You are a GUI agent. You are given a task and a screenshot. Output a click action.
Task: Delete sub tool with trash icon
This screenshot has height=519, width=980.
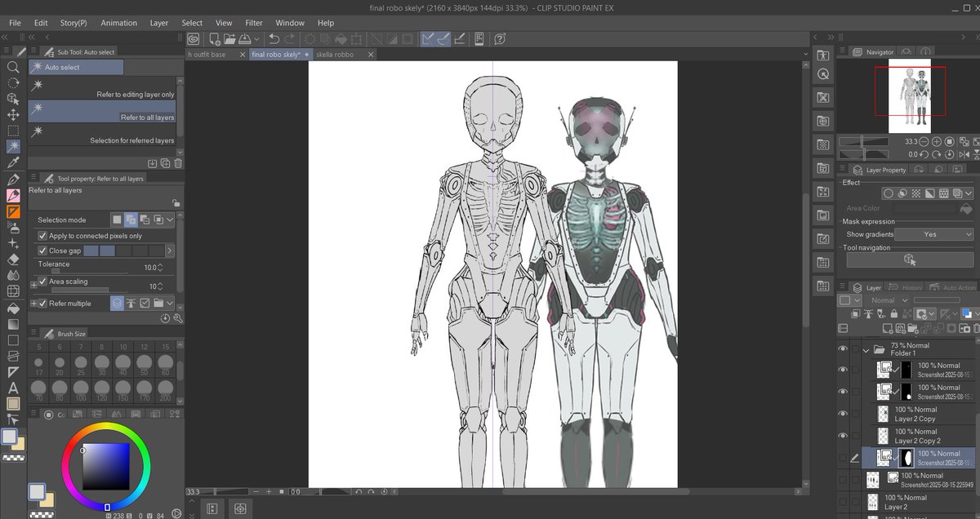point(177,163)
